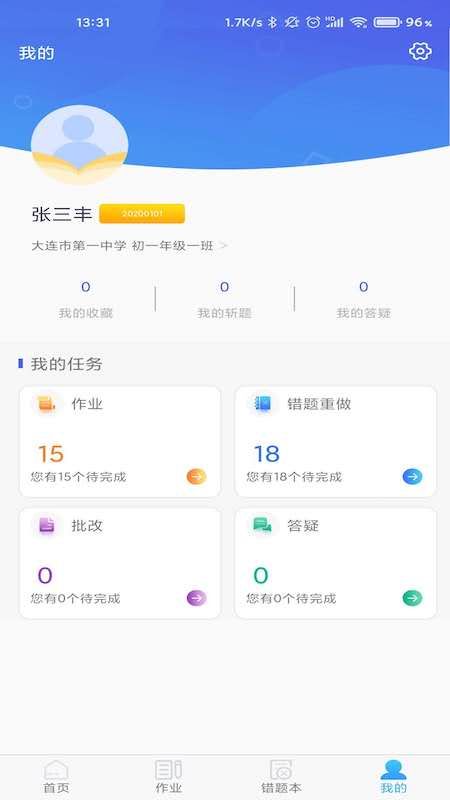
Task: Tap the yellow 20200101 ID badge
Action: coord(142,214)
